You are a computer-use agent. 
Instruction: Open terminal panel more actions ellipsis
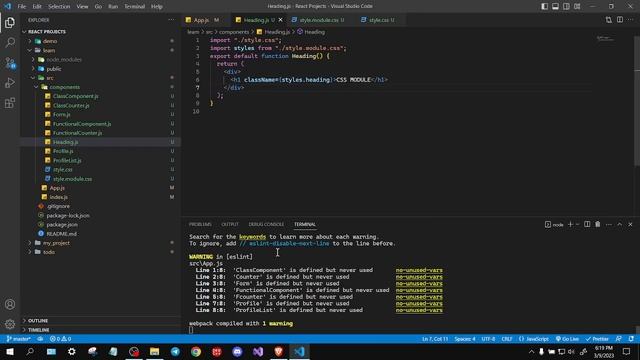pos(609,224)
